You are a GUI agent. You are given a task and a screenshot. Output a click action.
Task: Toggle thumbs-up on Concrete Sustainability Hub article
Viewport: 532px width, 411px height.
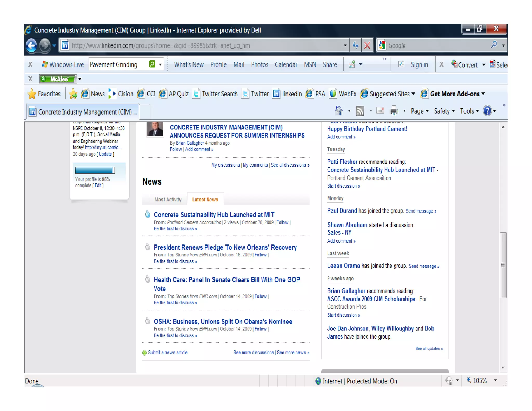coord(148,214)
